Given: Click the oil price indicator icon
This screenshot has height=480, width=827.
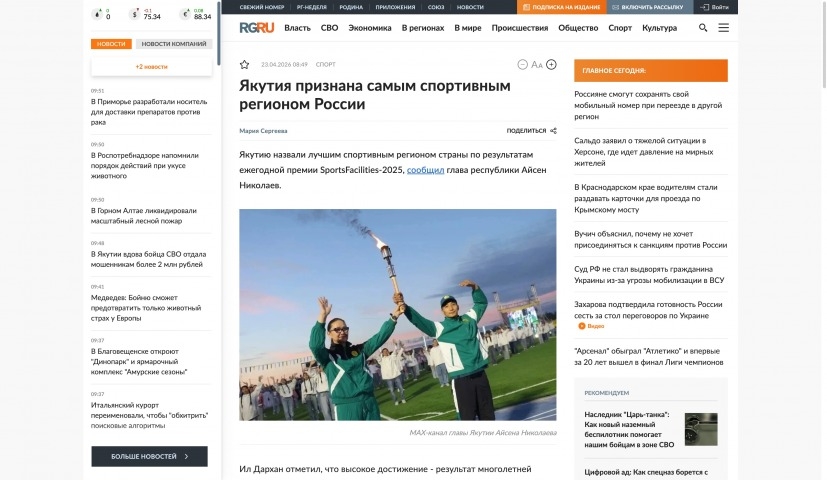Looking at the screenshot, I should (x=97, y=14).
